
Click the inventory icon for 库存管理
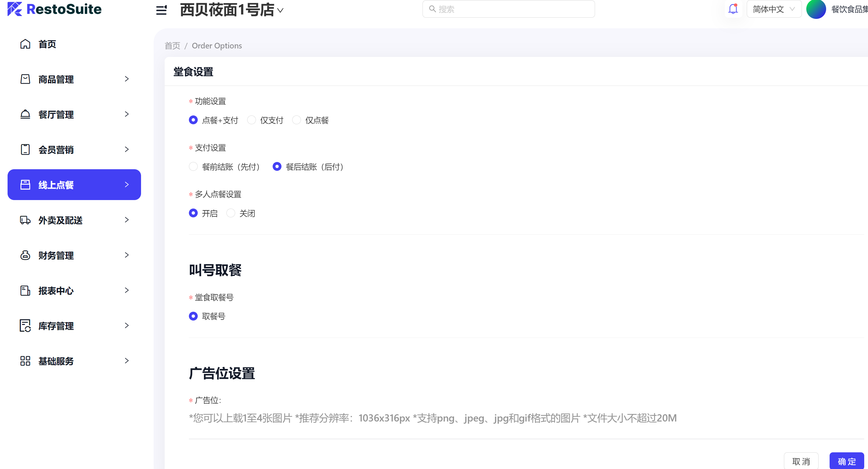tap(25, 326)
